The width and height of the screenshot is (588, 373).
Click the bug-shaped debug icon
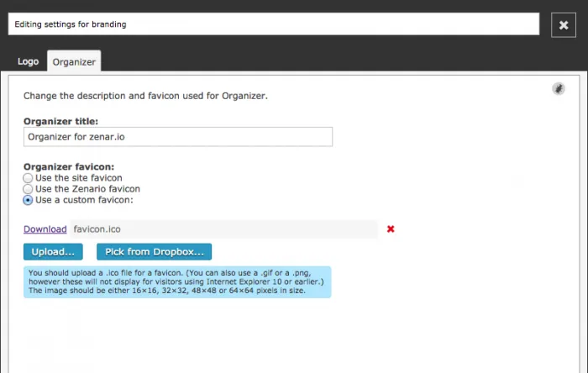[x=559, y=89]
